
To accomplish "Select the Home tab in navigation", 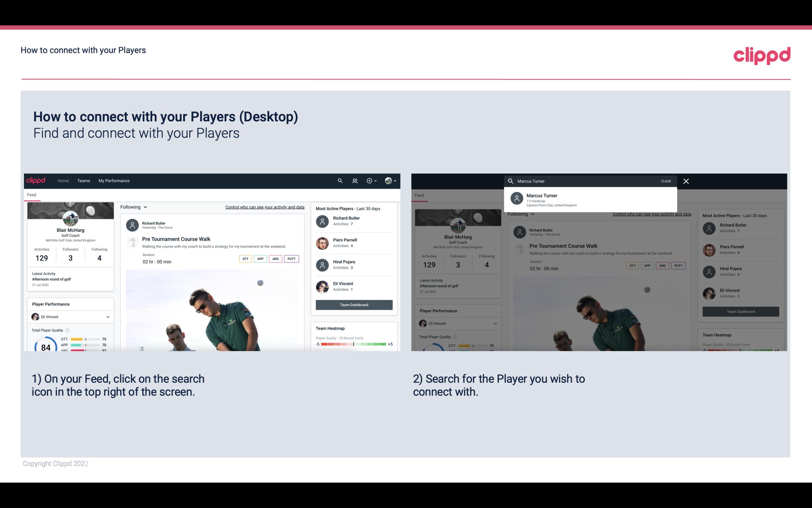I will [63, 181].
